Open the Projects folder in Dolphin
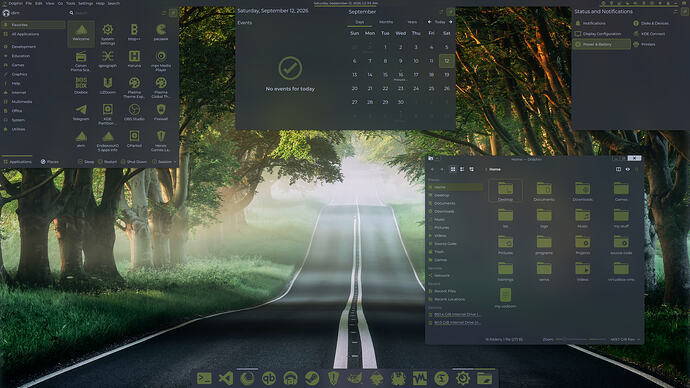The width and height of the screenshot is (690, 388). pos(583,245)
